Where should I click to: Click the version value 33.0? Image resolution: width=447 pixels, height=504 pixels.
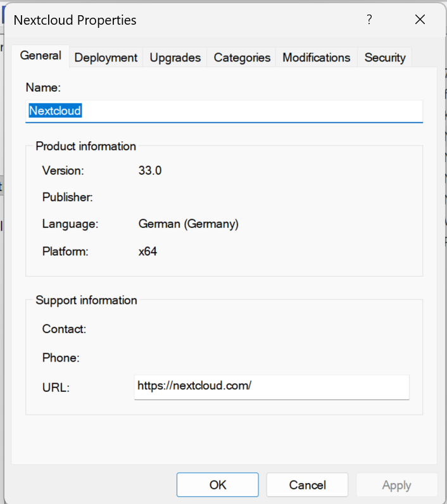pos(150,170)
